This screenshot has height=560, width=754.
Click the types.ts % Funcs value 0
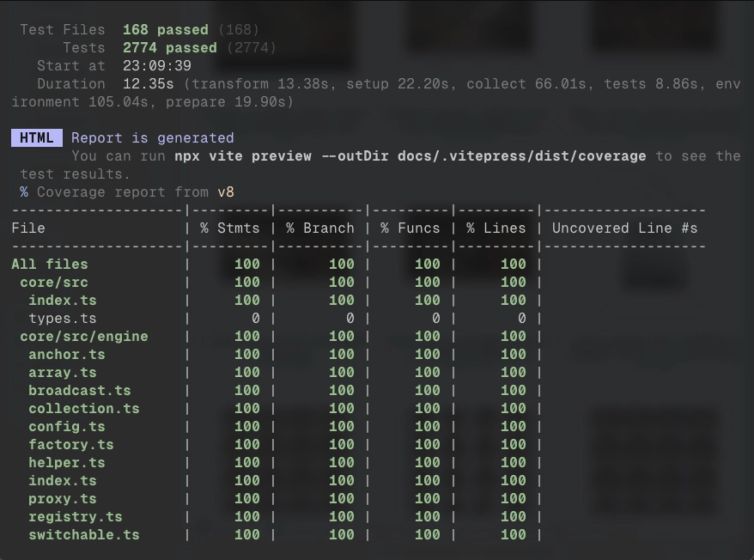436,319
